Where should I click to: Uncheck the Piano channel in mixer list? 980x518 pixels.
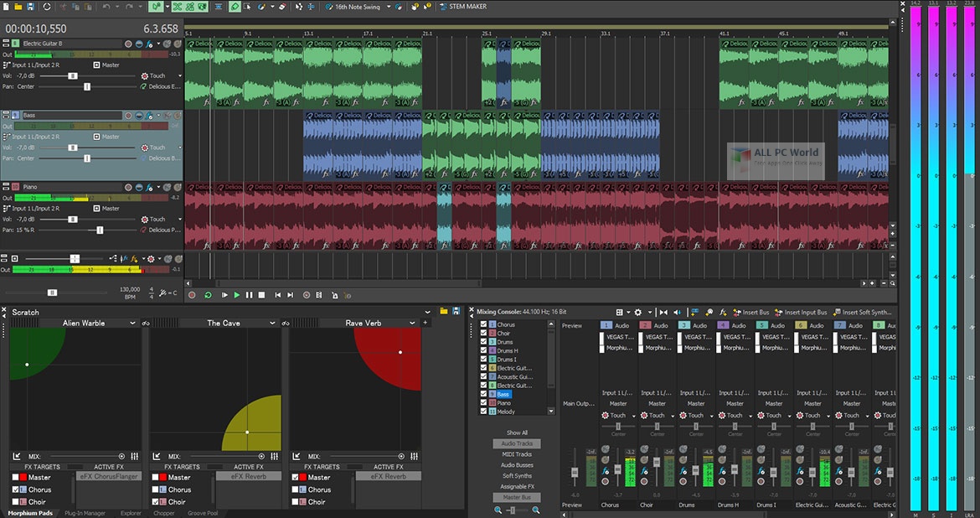[x=483, y=403]
